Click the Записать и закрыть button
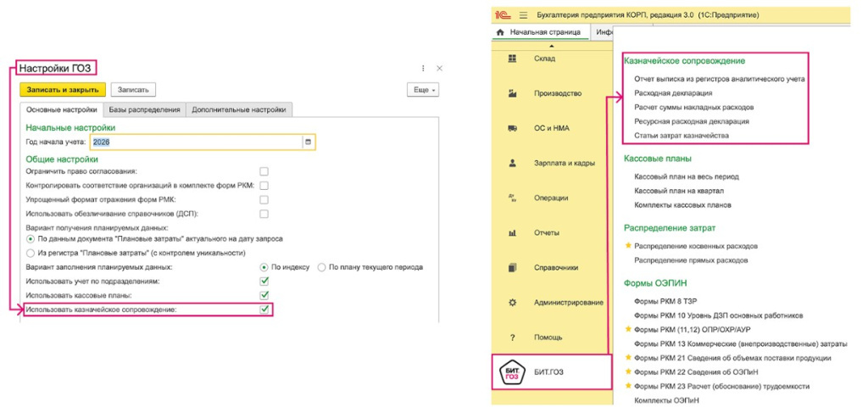Viewport: 868px width, 413px height. tap(63, 90)
